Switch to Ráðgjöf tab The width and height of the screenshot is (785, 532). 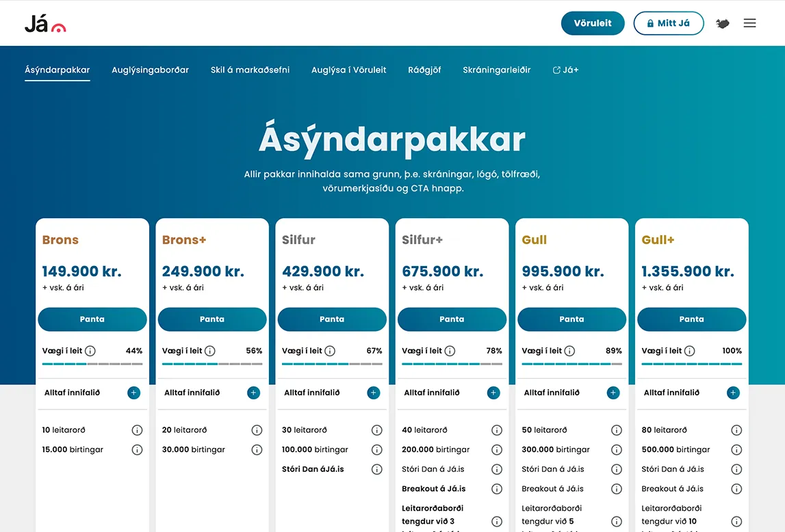tap(424, 70)
